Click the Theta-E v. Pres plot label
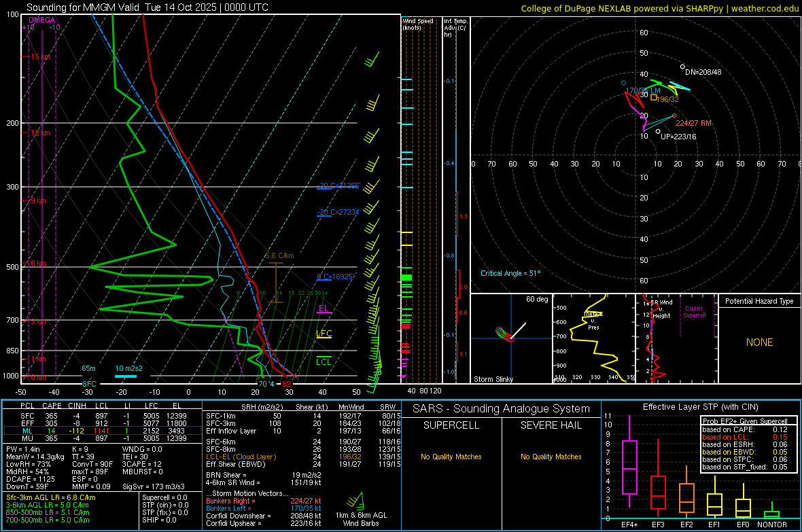This screenshot has width=802, height=532. click(593, 321)
